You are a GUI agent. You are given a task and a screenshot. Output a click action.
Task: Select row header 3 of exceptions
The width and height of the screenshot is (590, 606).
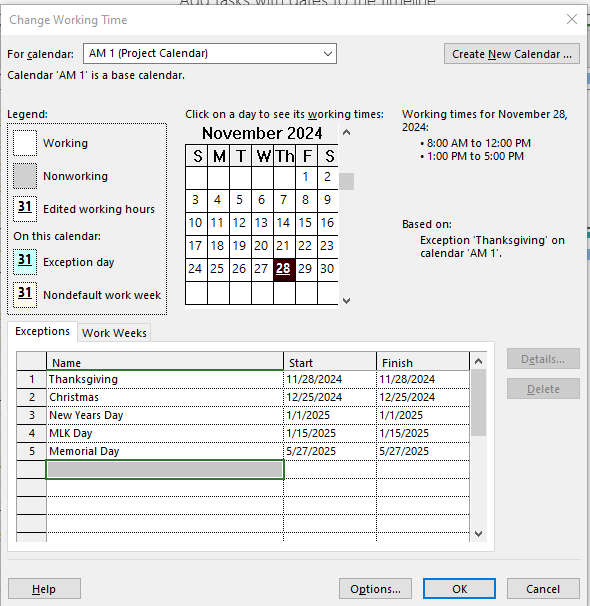coord(32,415)
